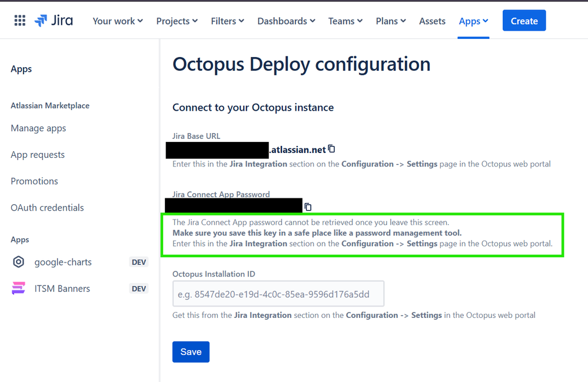This screenshot has height=382, width=588.
Task: Click the google-charts app icon
Action: 18,262
